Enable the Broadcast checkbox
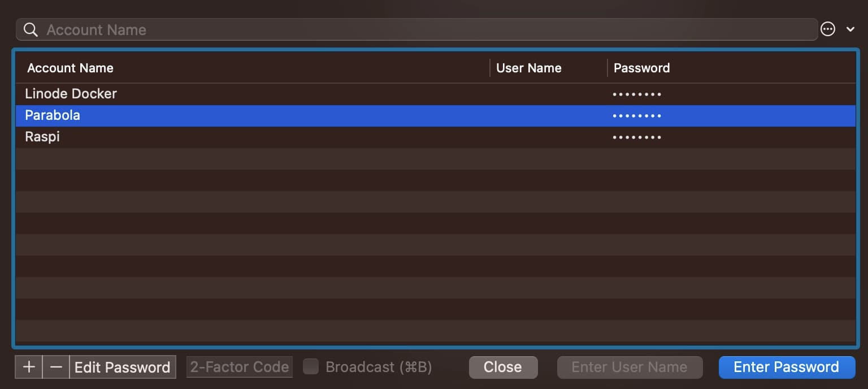 point(311,367)
